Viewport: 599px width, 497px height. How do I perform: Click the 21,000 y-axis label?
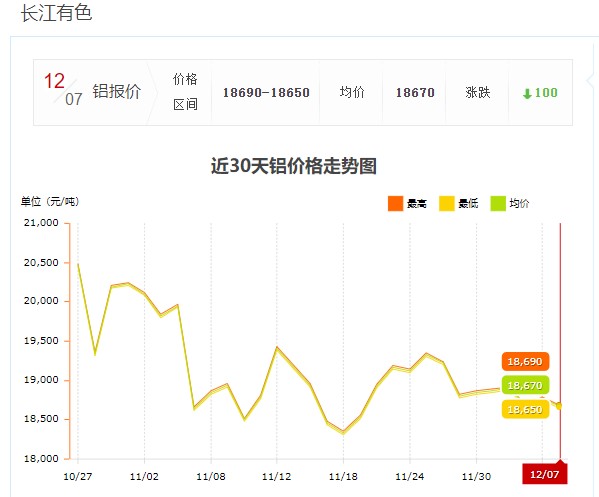point(41,223)
